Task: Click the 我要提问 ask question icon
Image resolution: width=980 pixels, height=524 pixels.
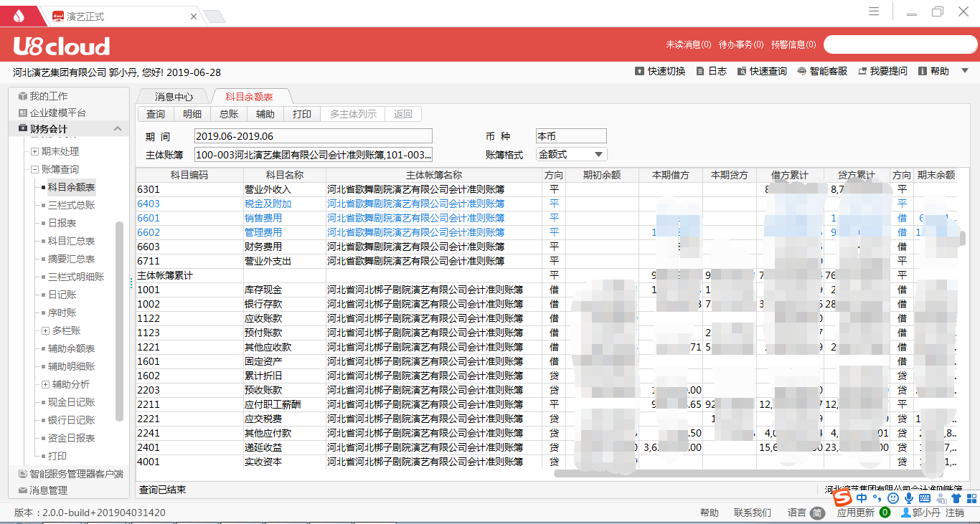Action: pyautogui.click(x=862, y=72)
